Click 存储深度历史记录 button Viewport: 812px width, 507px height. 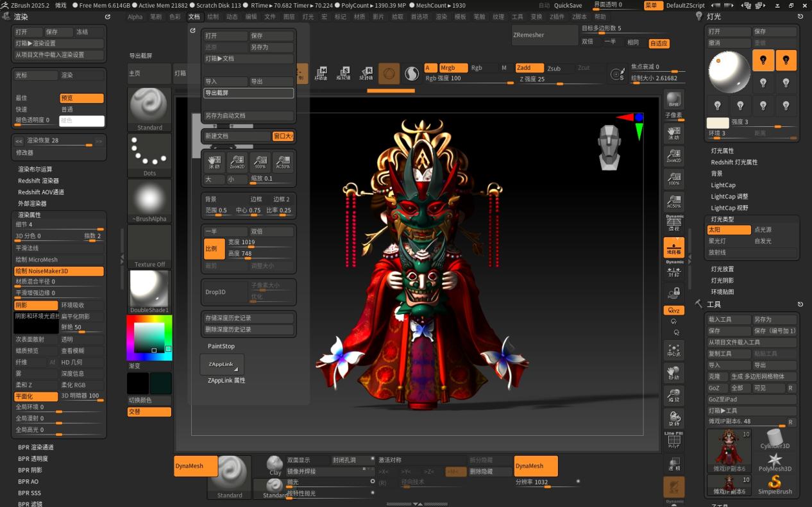coord(249,318)
